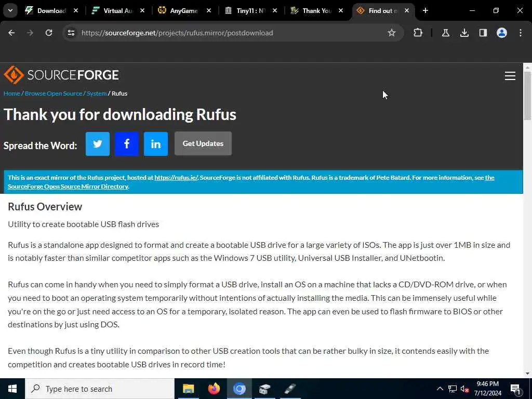This screenshot has height=399, width=532.
Task: Open Chrome three-dot menu
Action: tap(521, 33)
